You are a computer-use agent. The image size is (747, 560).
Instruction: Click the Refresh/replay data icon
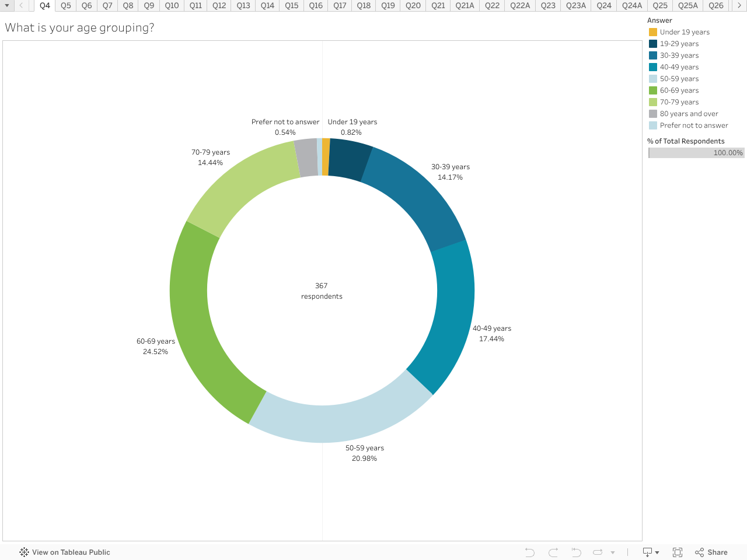point(598,552)
